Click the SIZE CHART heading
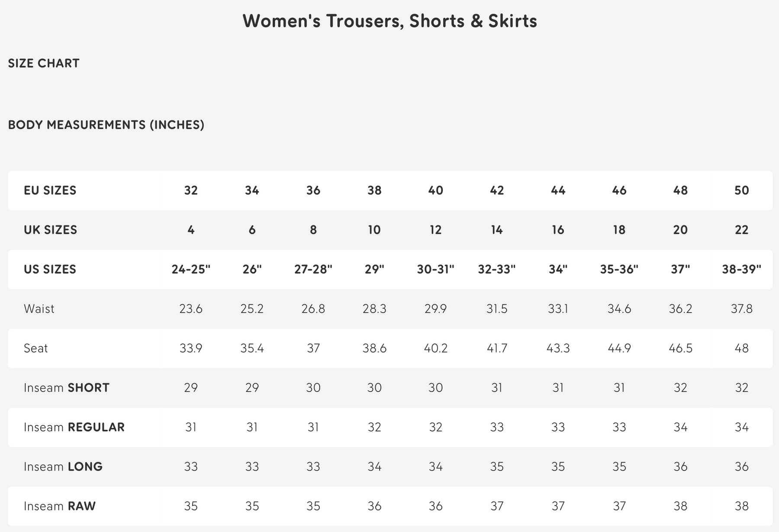 [44, 63]
